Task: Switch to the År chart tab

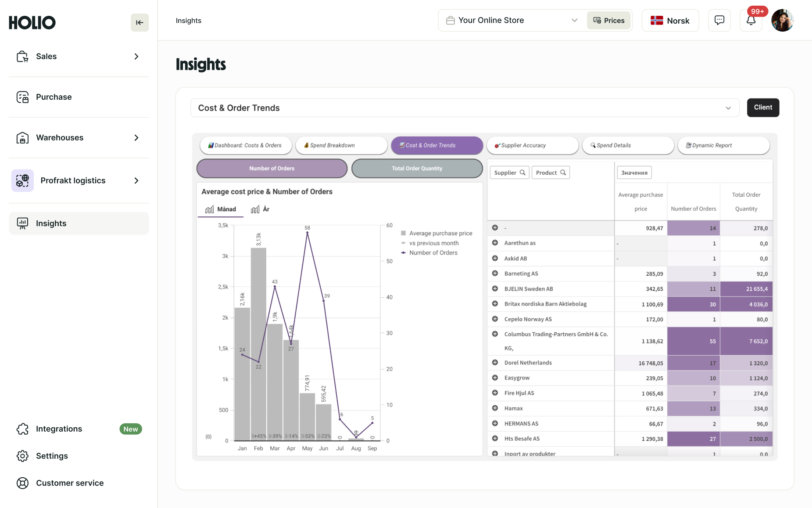Action: (260, 209)
